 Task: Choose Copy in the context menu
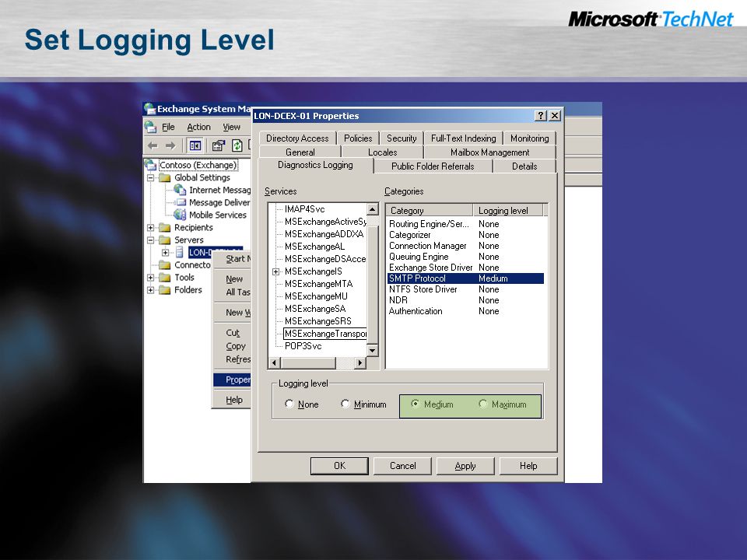pos(233,346)
